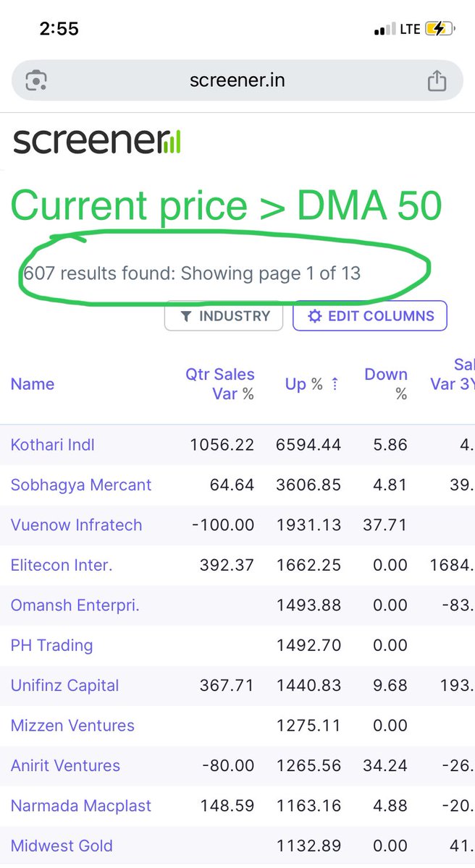Click the sort arrow beside Up %

pos(335,385)
